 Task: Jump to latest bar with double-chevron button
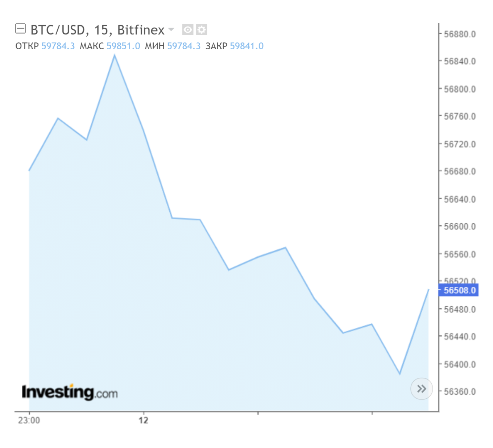click(x=421, y=389)
